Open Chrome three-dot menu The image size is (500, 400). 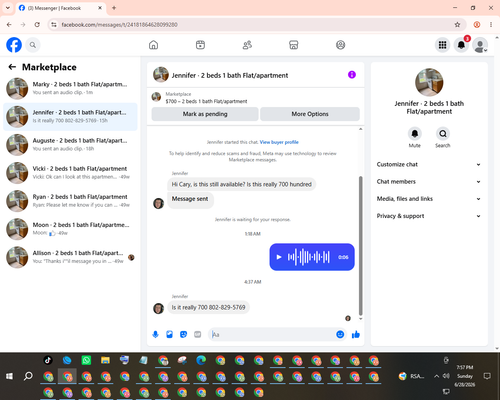[491, 25]
